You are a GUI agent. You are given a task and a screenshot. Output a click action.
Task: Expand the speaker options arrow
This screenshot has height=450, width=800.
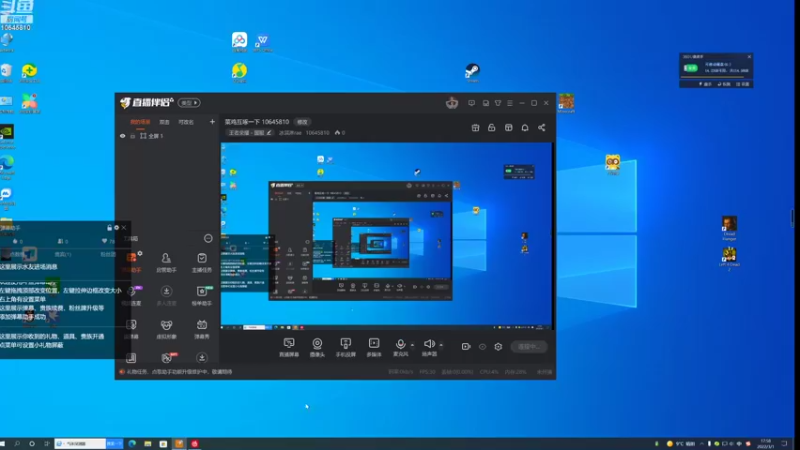pyautogui.click(x=441, y=345)
